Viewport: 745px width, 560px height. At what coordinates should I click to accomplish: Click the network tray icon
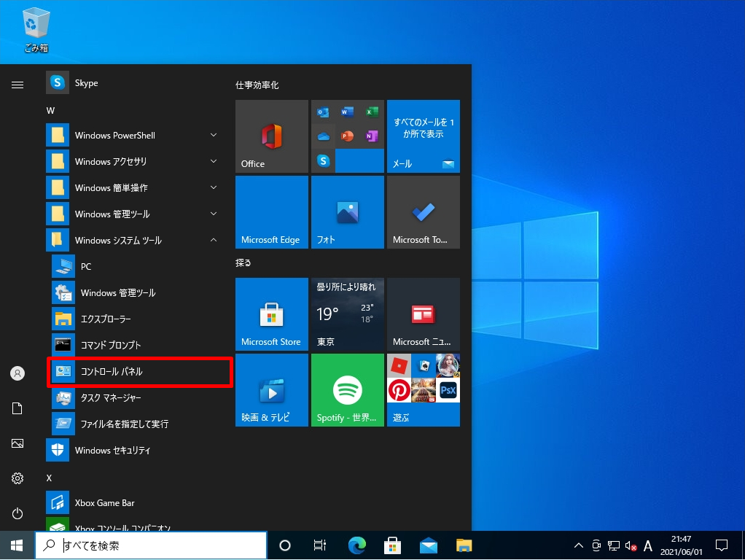(x=614, y=545)
